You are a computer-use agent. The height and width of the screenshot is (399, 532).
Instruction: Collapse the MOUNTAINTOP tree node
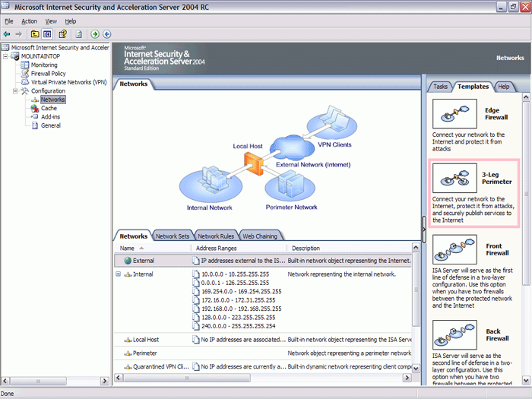click(x=5, y=56)
